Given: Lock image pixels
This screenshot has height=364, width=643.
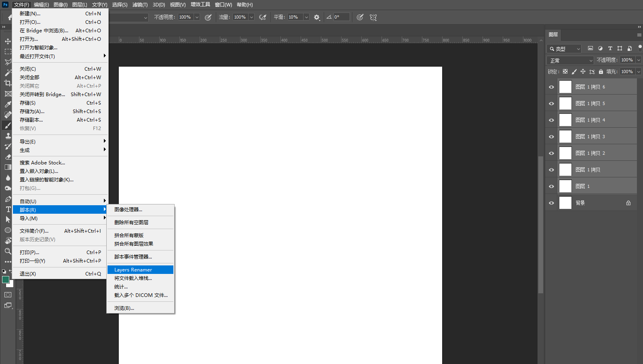Looking at the screenshot, I should (x=574, y=72).
